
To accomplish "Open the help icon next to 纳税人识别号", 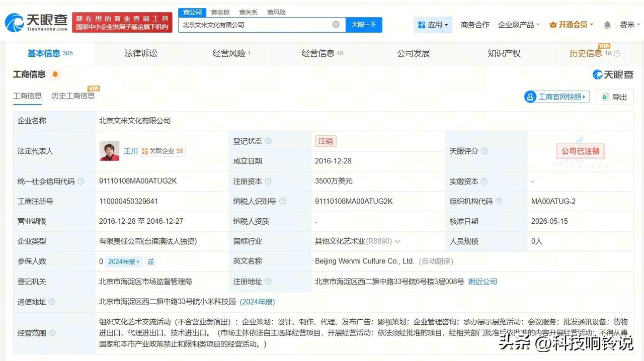I will click(282, 201).
